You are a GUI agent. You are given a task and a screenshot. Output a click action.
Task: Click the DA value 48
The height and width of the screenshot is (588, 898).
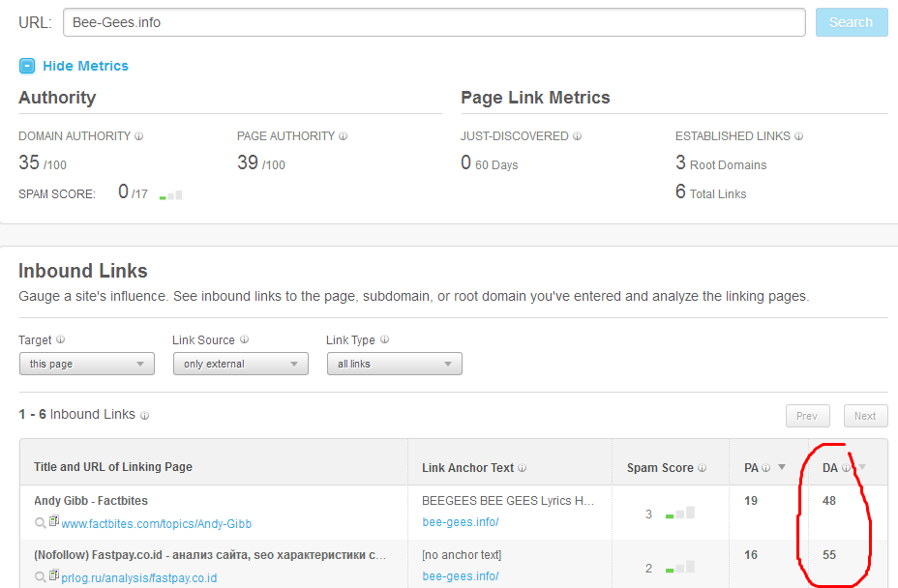[828, 500]
